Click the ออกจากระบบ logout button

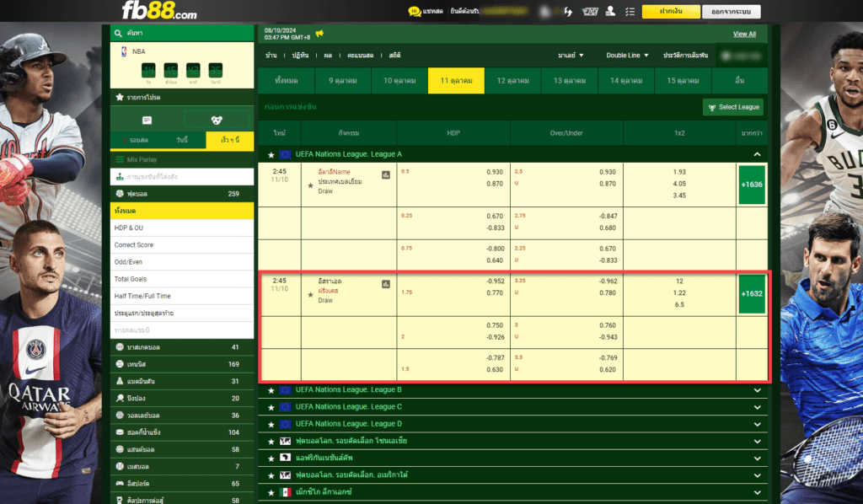click(731, 11)
